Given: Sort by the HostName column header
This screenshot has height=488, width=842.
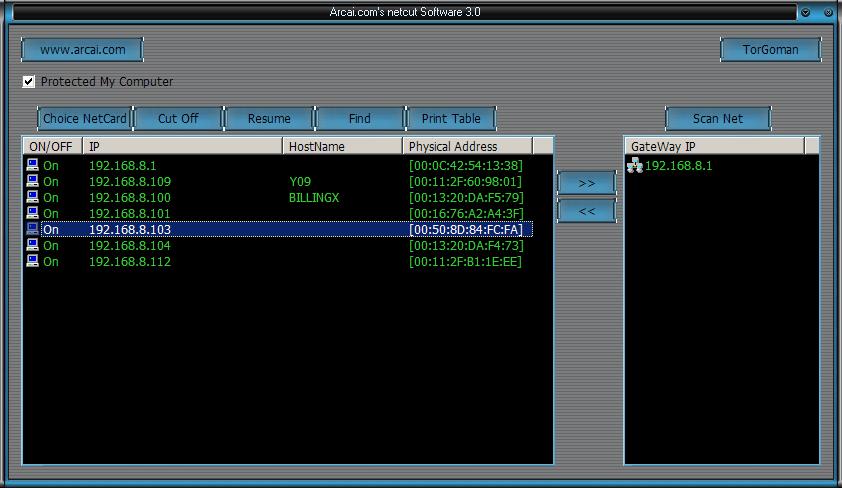Looking at the screenshot, I should [x=343, y=146].
